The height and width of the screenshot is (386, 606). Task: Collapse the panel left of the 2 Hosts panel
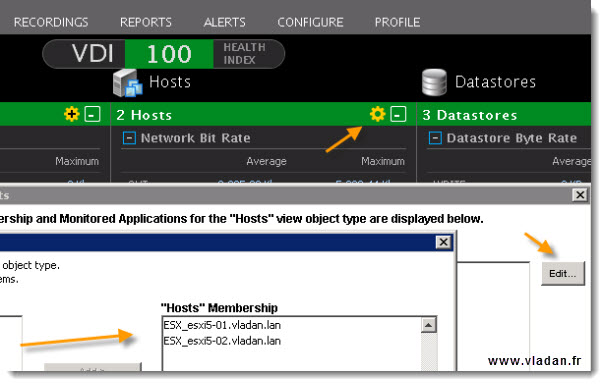point(92,114)
